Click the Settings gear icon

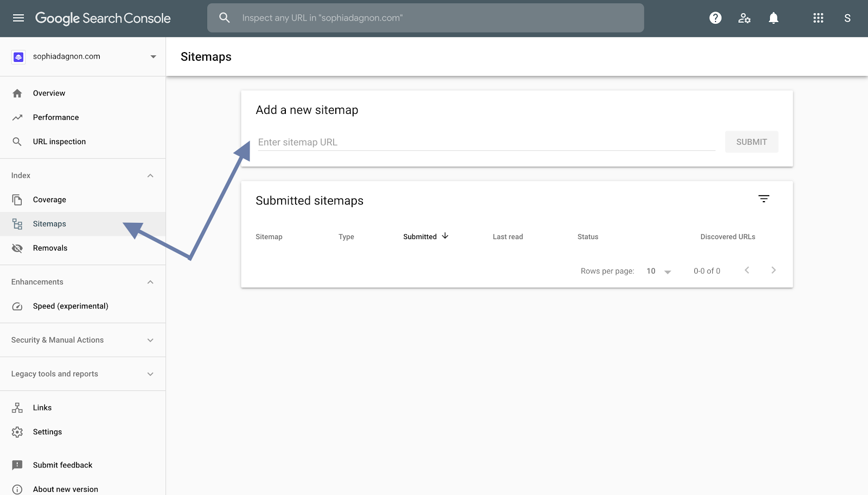17,432
